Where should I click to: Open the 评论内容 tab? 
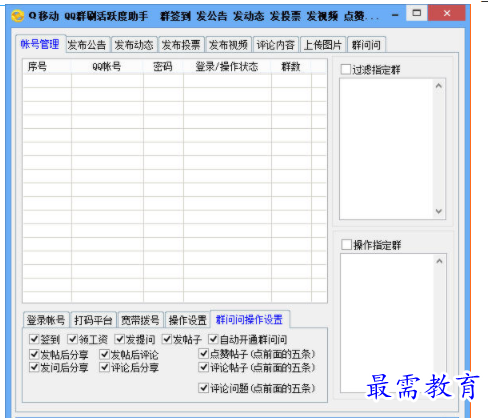point(275,45)
